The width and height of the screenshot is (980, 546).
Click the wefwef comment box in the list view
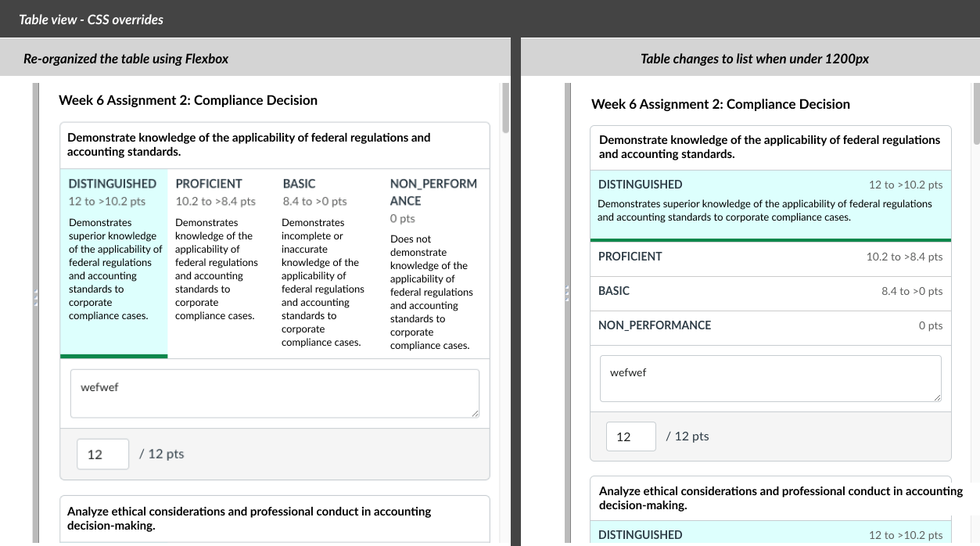pyautogui.click(x=770, y=379)
